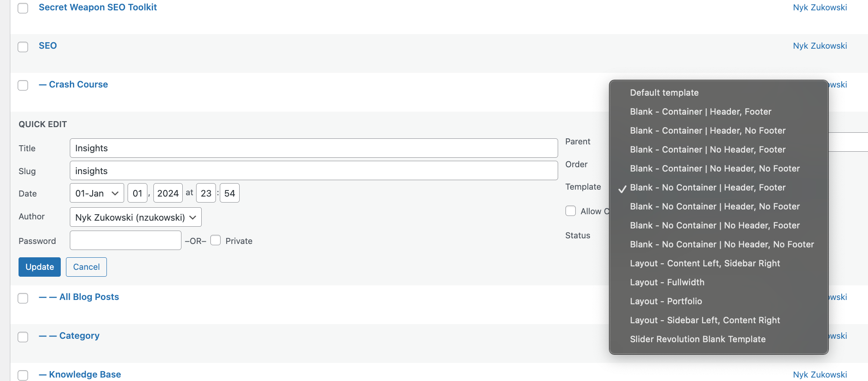The width and height of the screenshot is (868, 381).
Task: Open the month dropdown showing 01-Jan
Action: tap(97, 193)
